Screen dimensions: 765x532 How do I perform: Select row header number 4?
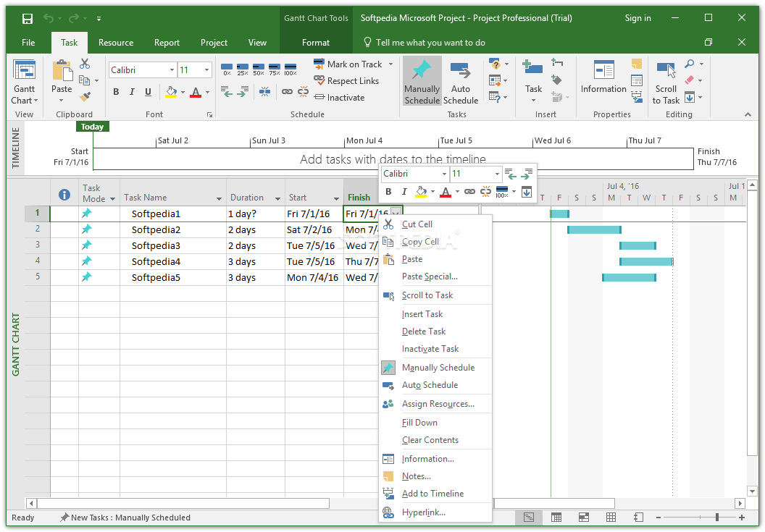click(38, 261)
